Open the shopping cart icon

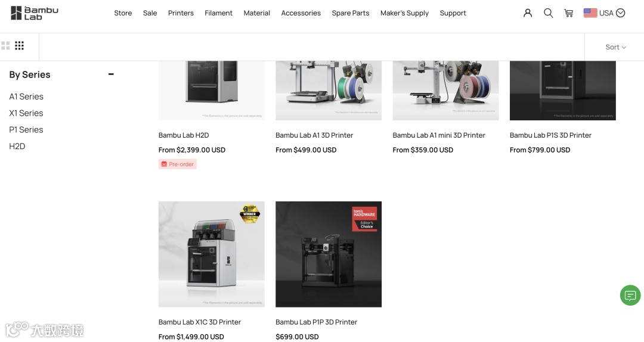569,13
